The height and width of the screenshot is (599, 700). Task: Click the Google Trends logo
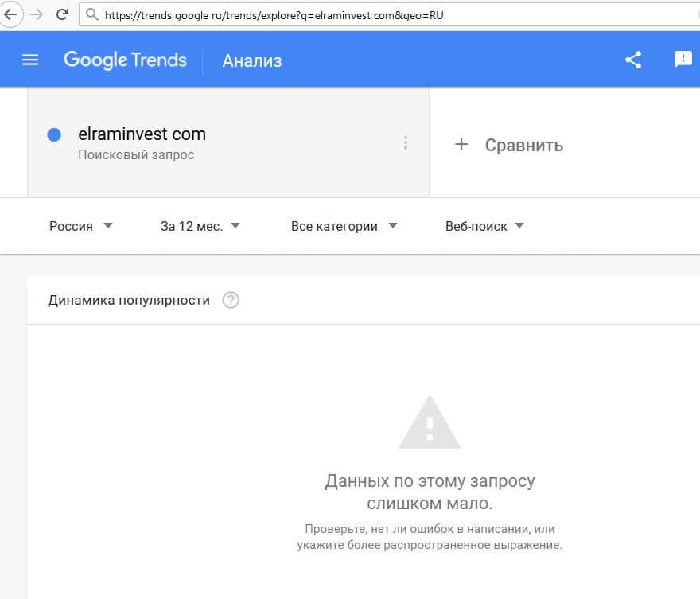125,60
